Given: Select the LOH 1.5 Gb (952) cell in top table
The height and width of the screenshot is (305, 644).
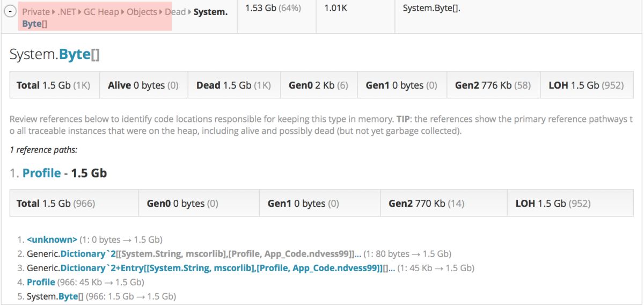Looking at the screenshot, I should 586,85.
